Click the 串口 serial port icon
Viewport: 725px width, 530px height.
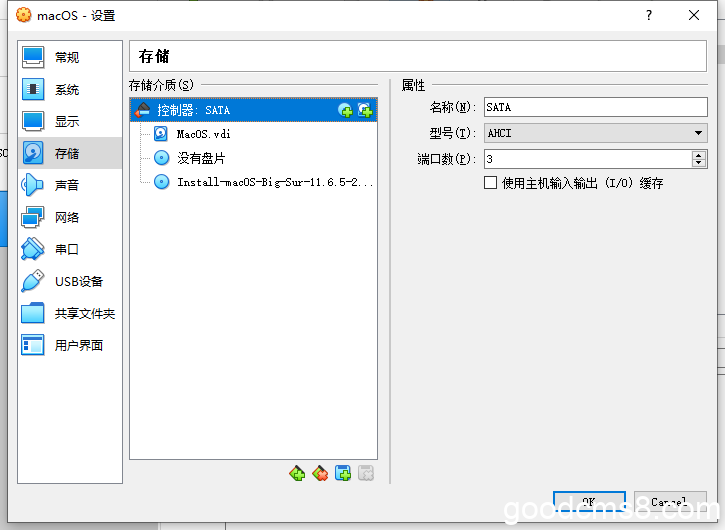(33, 249)
